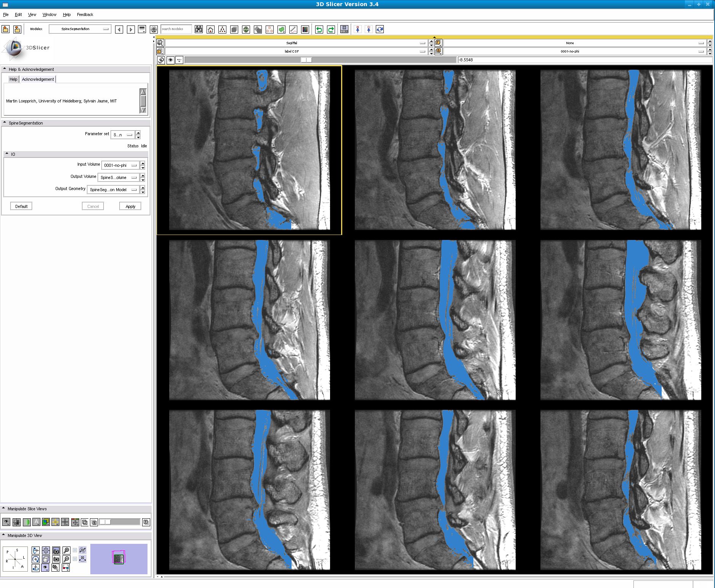Viewport: 715px width, 588px height.
Task: Open the Modules dropdown showing SpineSegmentation
Action: (80, 29)
